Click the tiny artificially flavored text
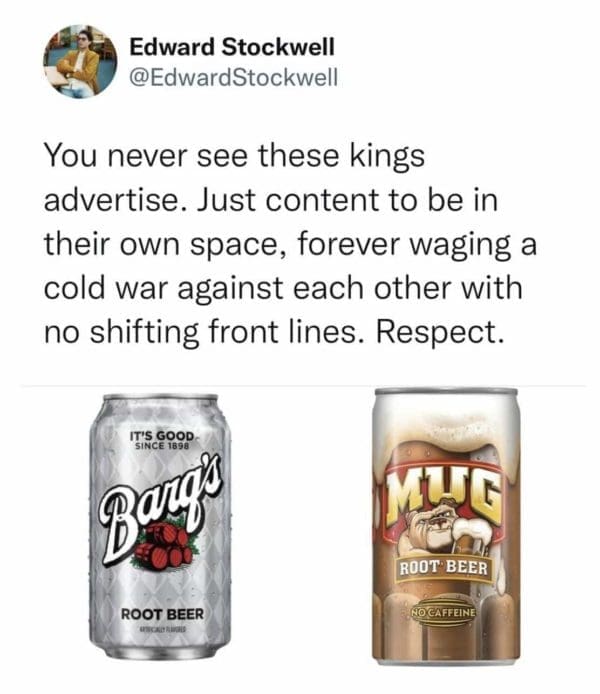 [163, 630]
